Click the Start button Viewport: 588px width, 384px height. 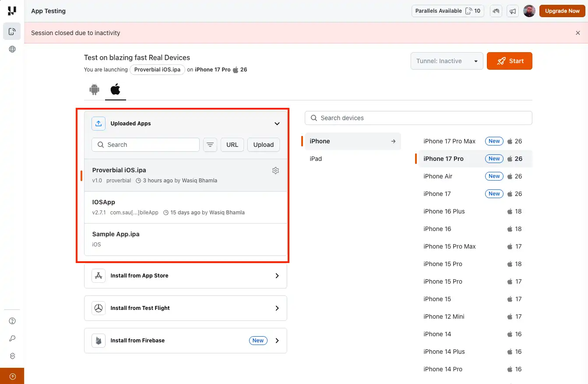pos(509,61)
